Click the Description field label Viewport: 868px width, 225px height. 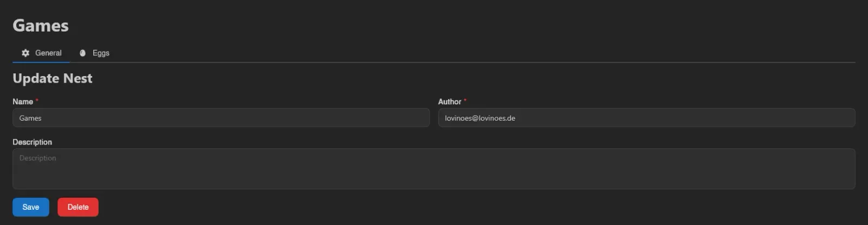click(x=33, y=142)
